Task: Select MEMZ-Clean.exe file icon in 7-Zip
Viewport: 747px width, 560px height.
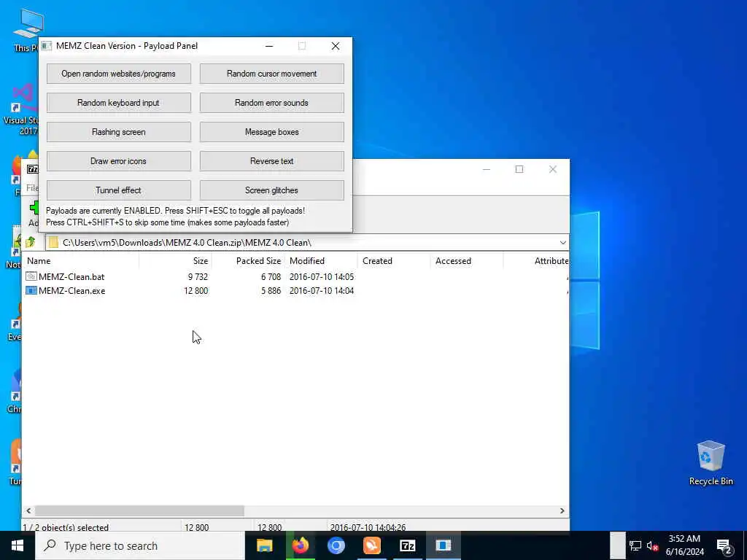Action: (x=31, y=290)
